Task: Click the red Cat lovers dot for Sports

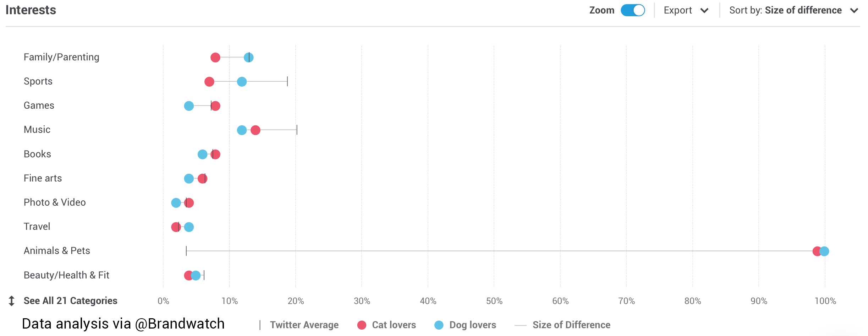Action: (209, 82)
